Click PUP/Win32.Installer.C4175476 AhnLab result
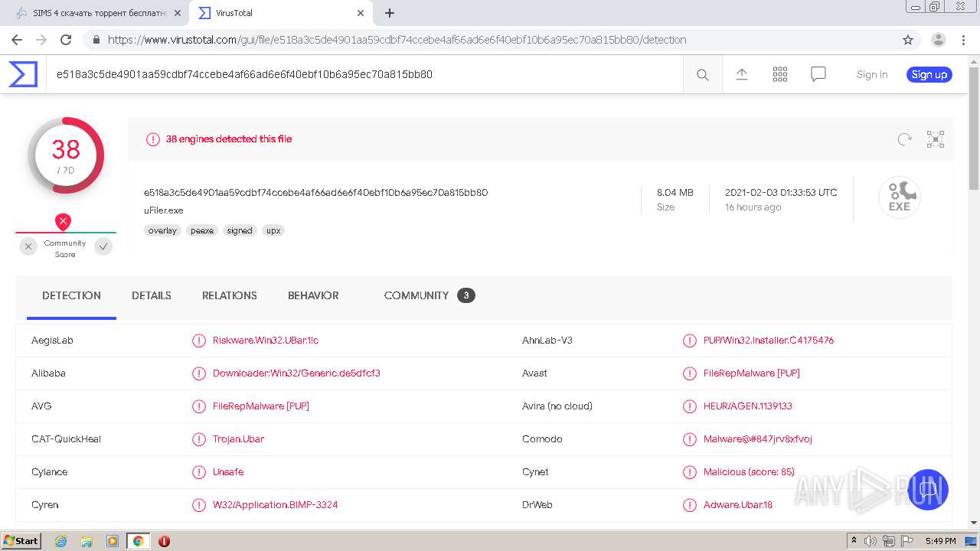This screenshot has height=551, width=980. click(x=769, y=340)
